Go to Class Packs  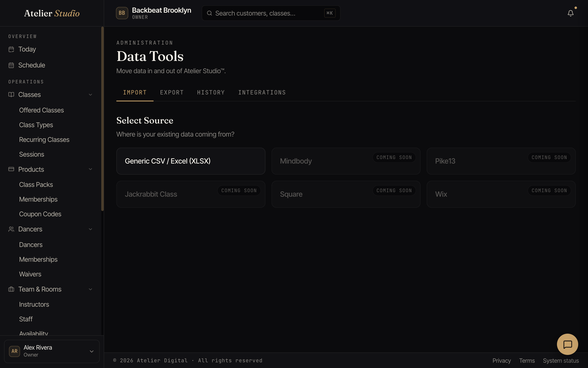pyautogui.click(x=36, y=185)
